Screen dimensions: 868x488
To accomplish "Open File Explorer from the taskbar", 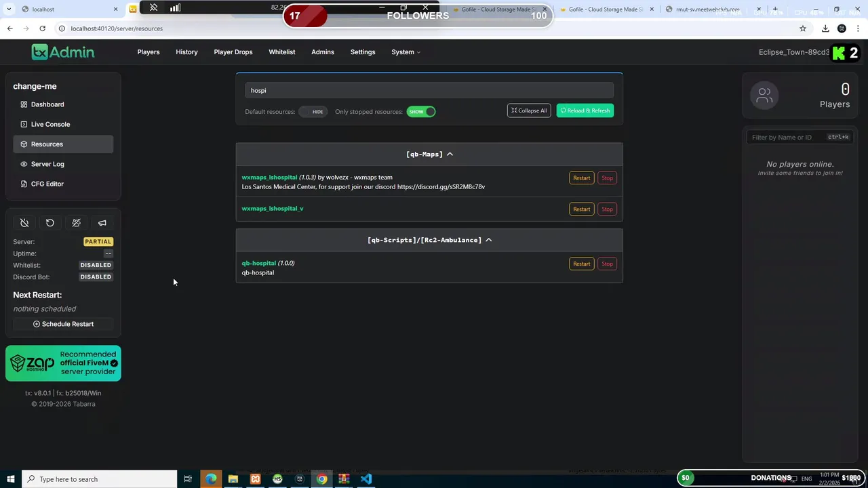I will tap(233, 479).
